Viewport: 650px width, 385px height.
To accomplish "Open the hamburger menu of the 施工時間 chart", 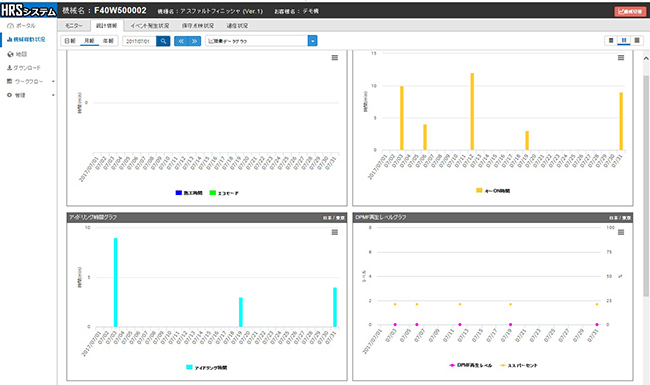I will tap(335, 58).
